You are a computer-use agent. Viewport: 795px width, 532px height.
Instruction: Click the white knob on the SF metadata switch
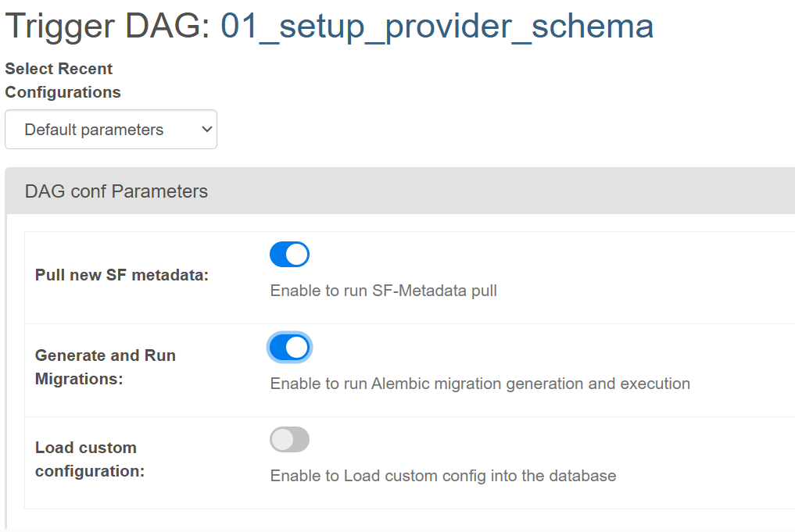(x=297, y=254)
